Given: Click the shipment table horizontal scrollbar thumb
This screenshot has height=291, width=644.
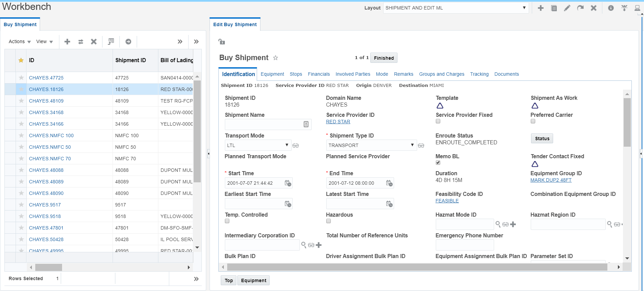Looking at the screenshot, I should point(49,267).
